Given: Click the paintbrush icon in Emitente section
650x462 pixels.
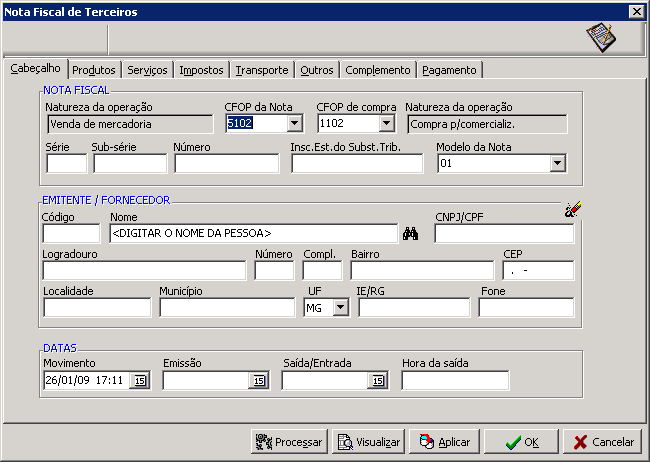Looking at the screenshot, I should (x=572, y=209).
